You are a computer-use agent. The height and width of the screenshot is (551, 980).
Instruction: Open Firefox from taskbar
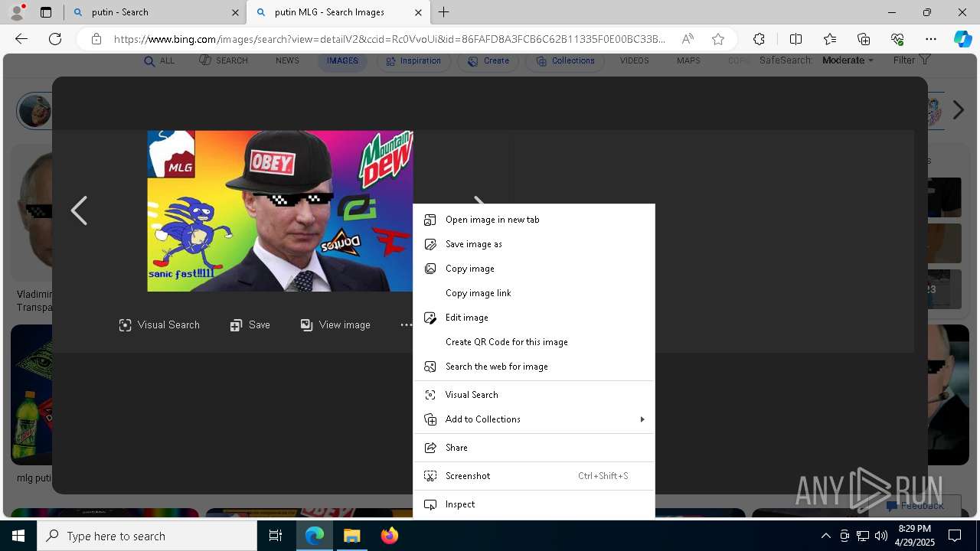[389, 536]
